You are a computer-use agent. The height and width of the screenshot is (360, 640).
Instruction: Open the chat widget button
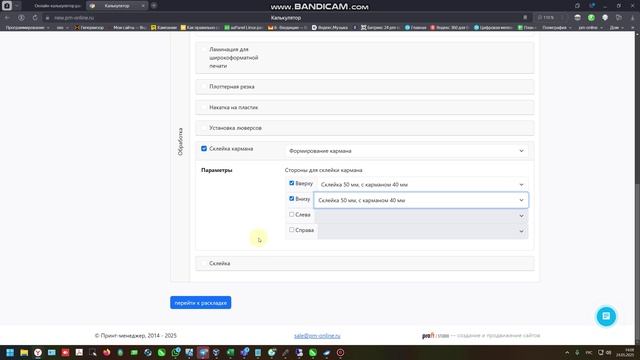(606, 316)
